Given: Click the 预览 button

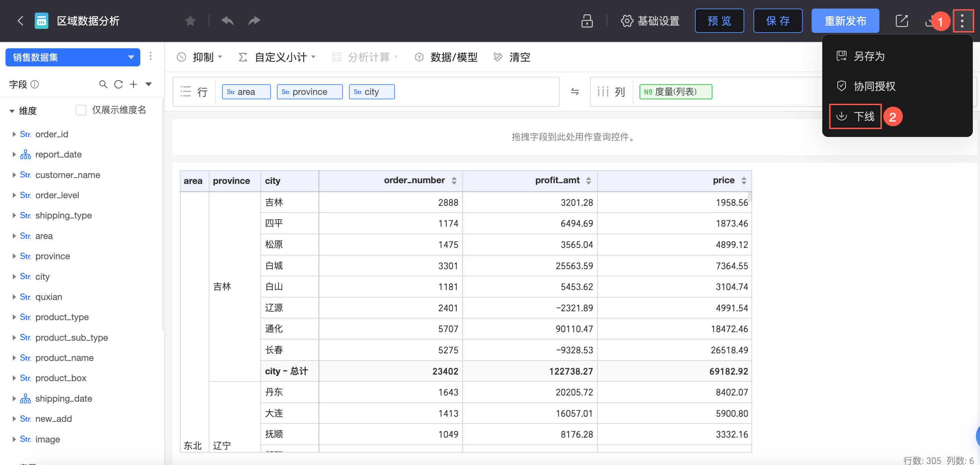Looking at the screenshot, I should point(719,21).
